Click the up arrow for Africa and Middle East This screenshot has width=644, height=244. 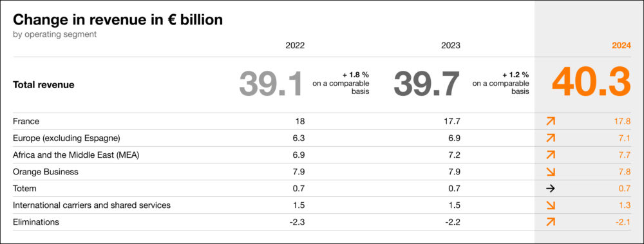click(x=551, y=155)
